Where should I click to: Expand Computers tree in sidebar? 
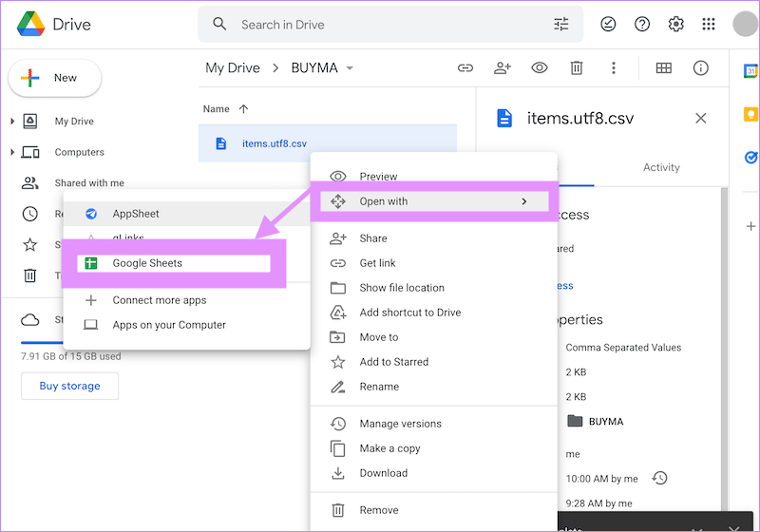[12, 152]
